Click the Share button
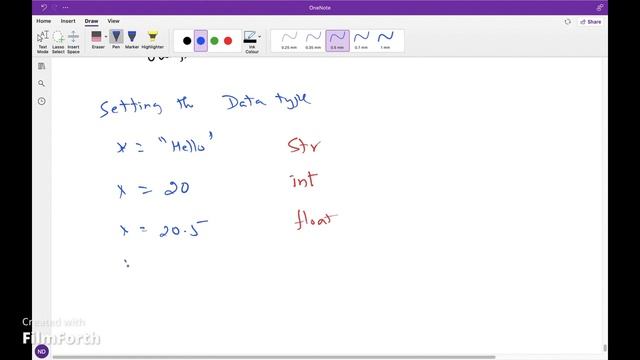This screenshot has height=360, width=640. coord(591,22)
